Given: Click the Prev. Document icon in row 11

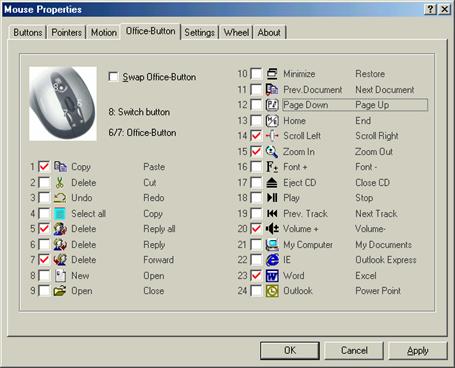Looking at the screenshot, I should pyautogui.click(x=272, y=89).
